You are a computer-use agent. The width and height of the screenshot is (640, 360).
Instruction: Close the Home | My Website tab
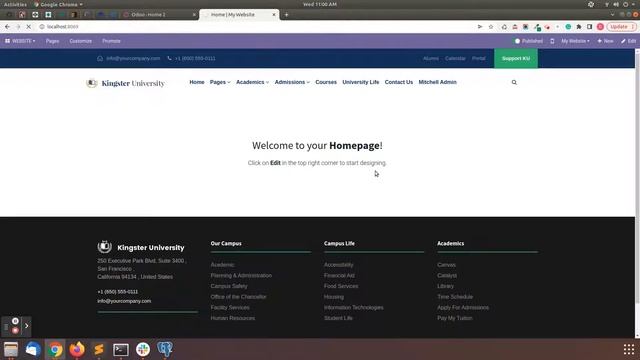(x=274, y=15)
